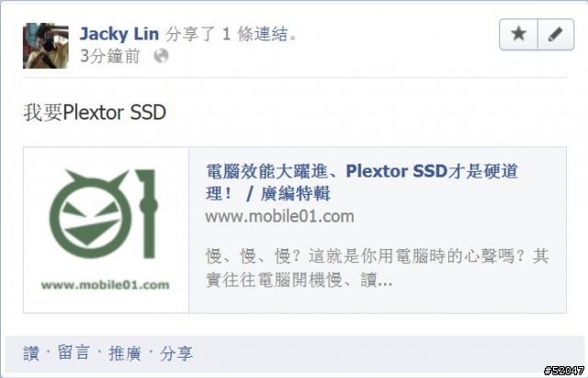Click 分享 in the action bar
The height and width of the screenshot is (378, 588).
tap(176, 353)
